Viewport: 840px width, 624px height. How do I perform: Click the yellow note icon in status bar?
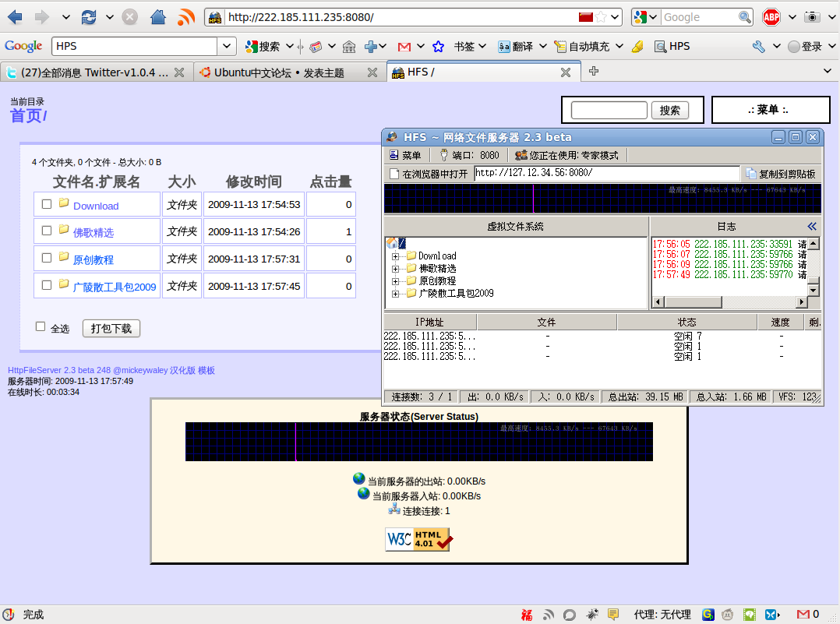[x=613, y=615]
